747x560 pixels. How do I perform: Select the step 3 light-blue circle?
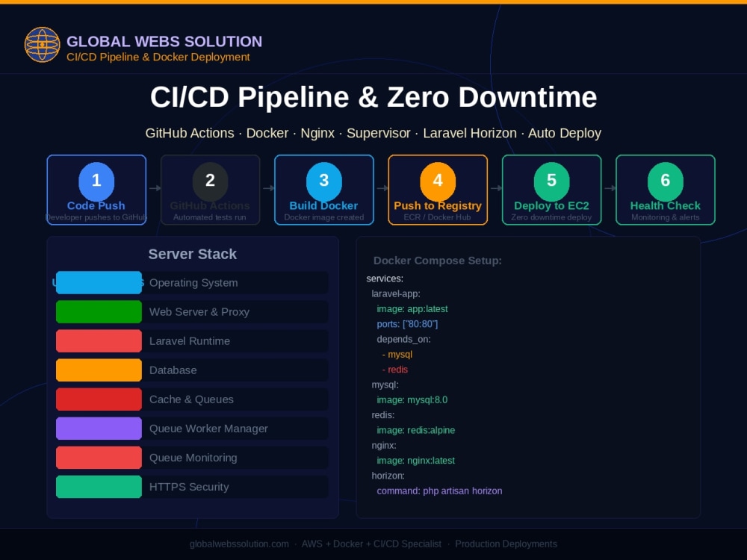point(324,181)
